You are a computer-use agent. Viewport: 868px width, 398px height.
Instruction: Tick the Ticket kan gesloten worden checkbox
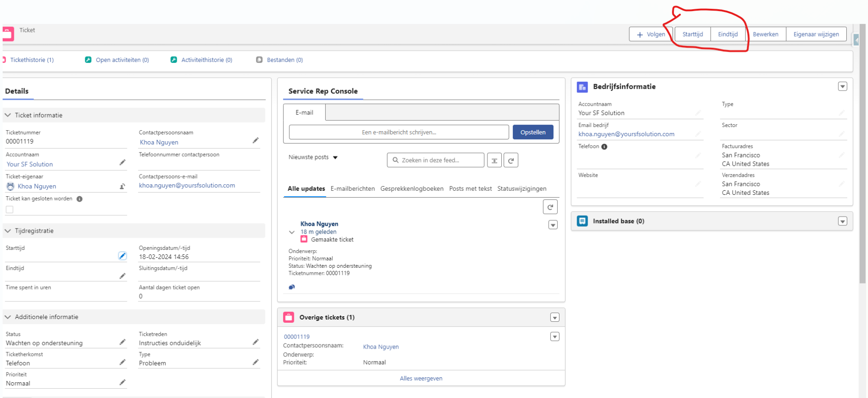click(x=10, y=210)
